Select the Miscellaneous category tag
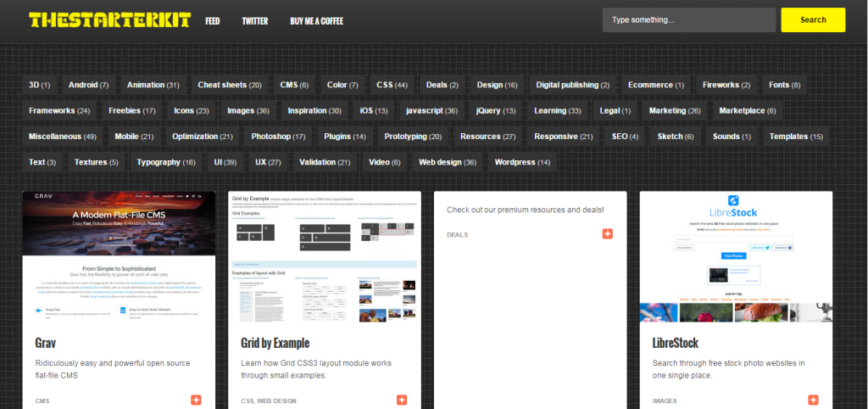The height and width of the screenshot is (409, 868). pyautogui.click(x=62, y=136)
